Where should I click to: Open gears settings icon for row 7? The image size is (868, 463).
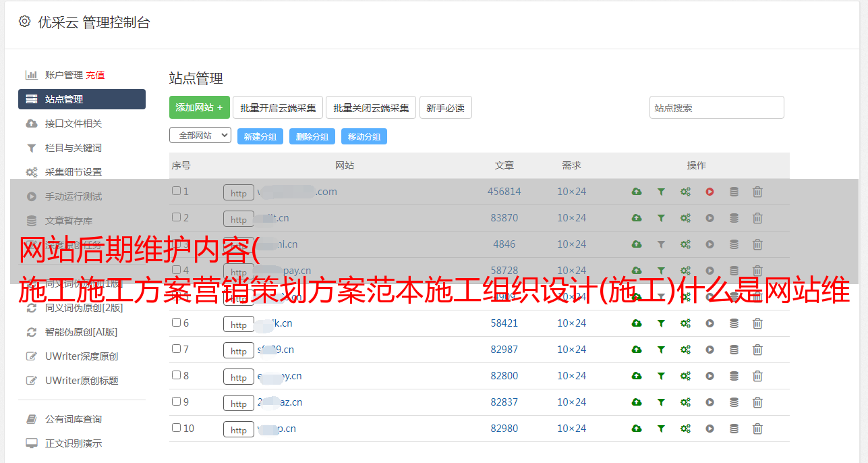point(685,350)
